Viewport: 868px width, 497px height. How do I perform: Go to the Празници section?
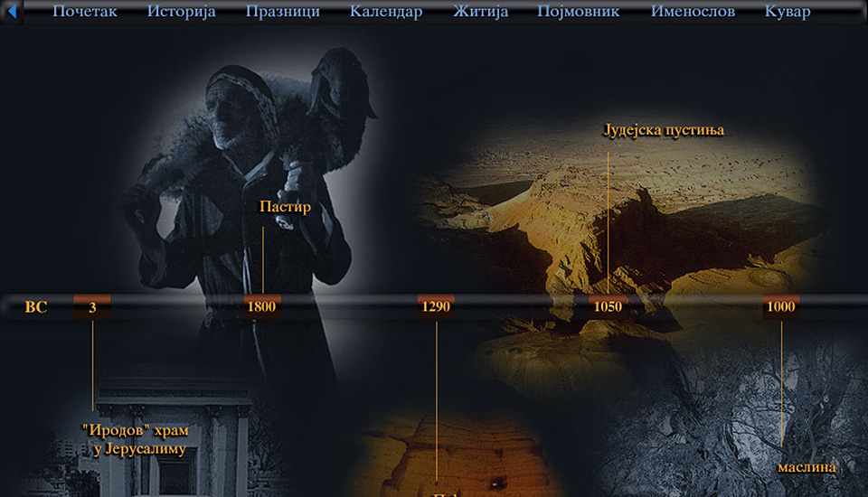pos(282,12)
